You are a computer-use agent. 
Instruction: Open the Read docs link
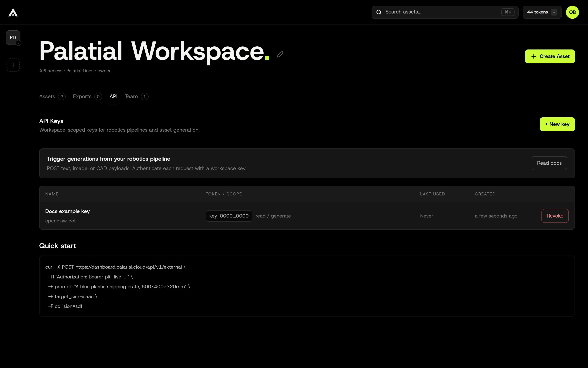click(x=549, y=163)
